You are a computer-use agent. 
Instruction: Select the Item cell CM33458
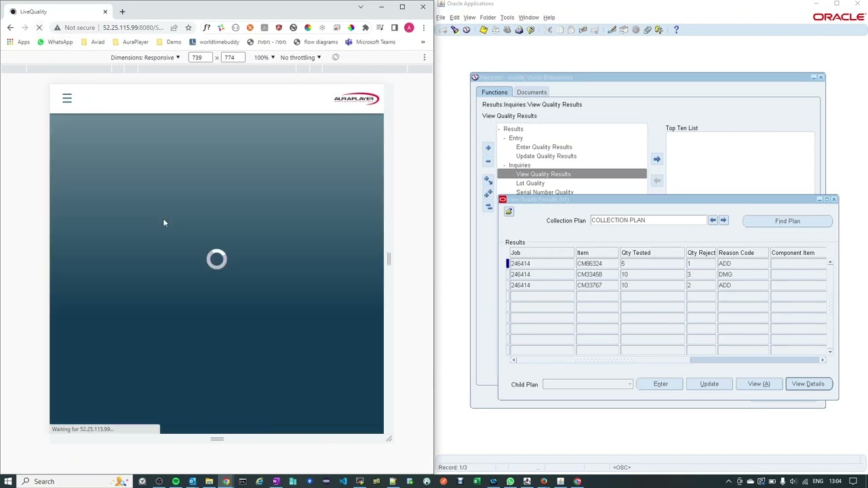597,274
